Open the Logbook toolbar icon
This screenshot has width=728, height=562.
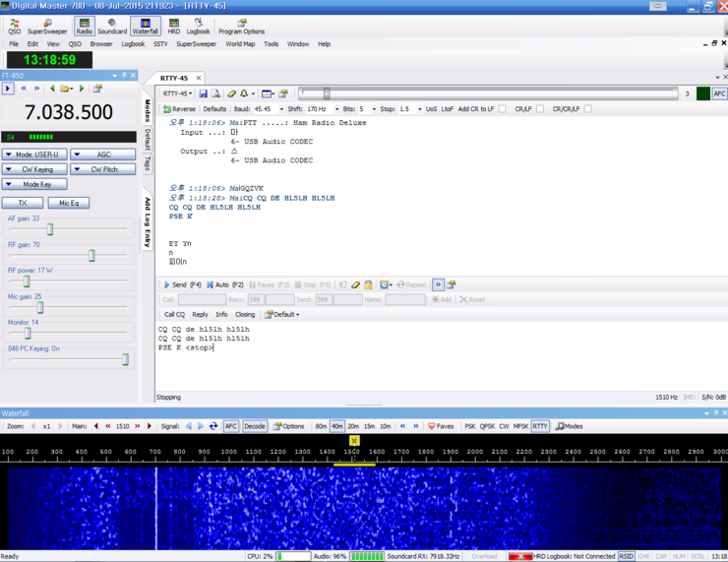click(198, 26)
